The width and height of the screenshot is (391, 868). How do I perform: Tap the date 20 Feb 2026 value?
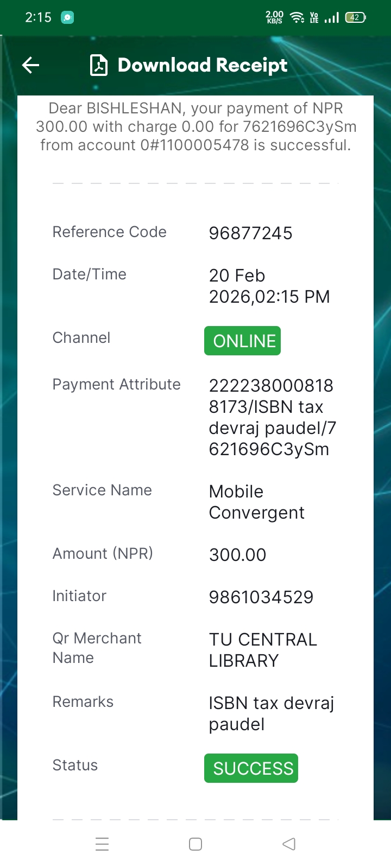click(269, 286)
